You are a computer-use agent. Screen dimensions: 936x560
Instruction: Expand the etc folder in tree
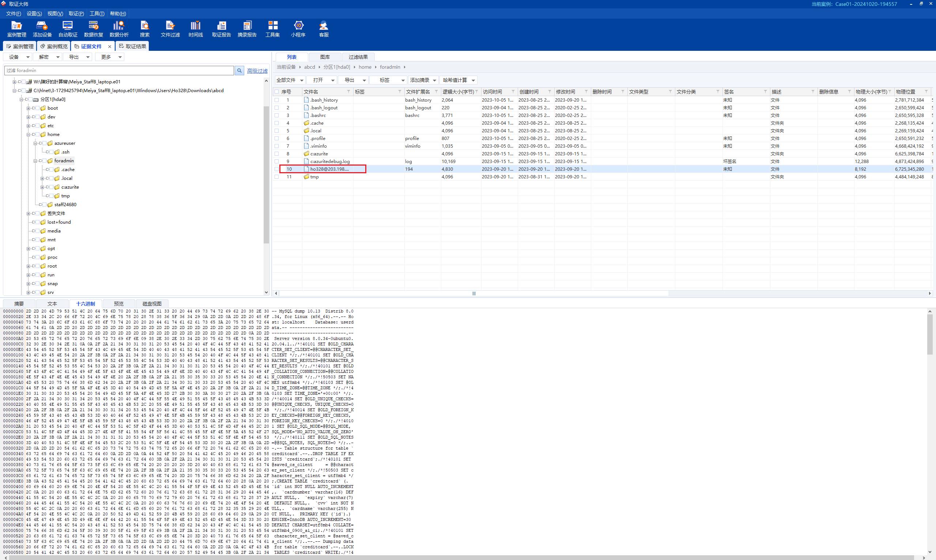coord(28,126)
